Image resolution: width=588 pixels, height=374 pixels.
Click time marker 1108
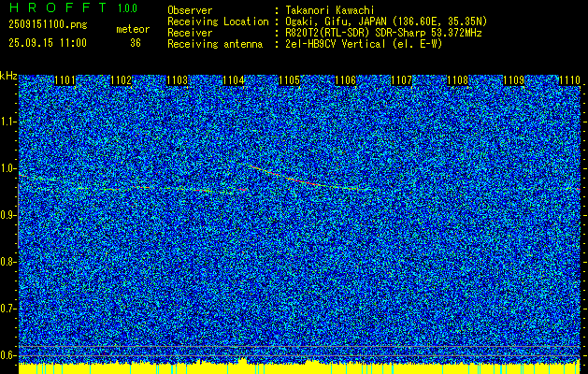[x=458, y=80]
